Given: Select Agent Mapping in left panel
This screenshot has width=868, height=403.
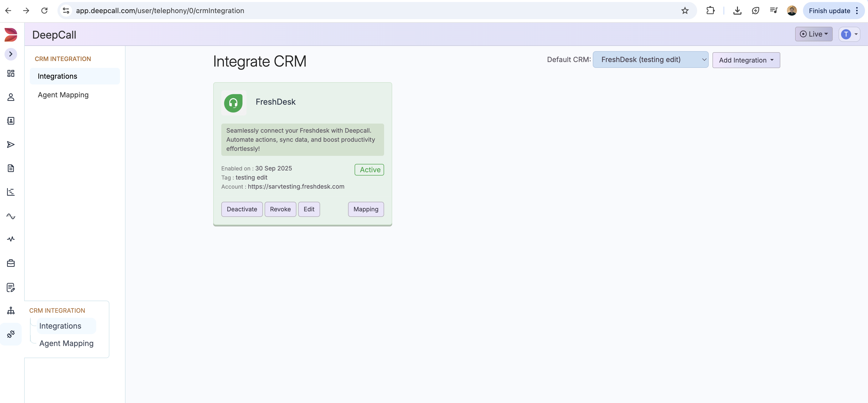Looking at the screenshot, I should (63, 95).
